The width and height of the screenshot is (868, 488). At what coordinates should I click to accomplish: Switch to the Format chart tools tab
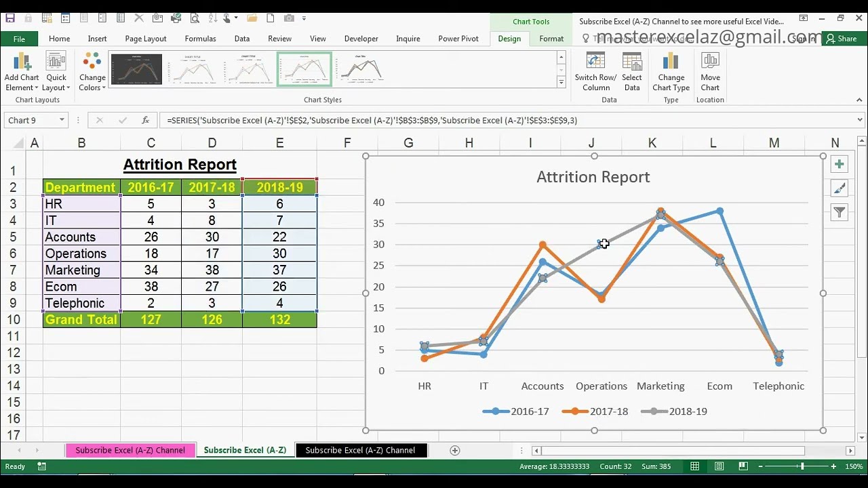coord(551,39)
